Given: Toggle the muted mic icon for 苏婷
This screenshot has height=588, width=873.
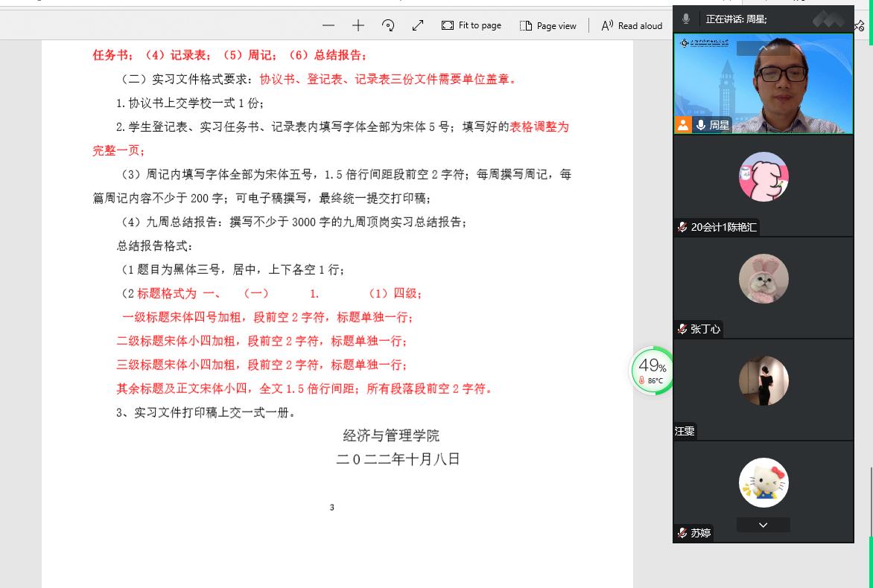Looking at the screenshot, I should coord(682,533).
